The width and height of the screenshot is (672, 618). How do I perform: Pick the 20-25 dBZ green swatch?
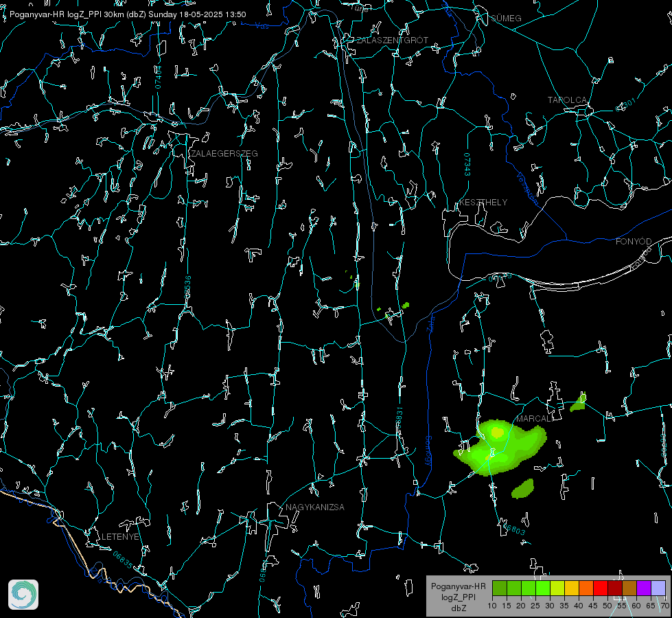[x=529, y=588]
